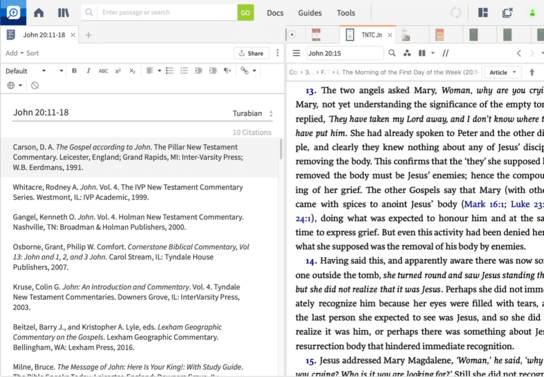Image resolution: width=544 pixels, height=377 pixels.
Task: Open inline search in TNTC panel
Action: pos(392,53)
